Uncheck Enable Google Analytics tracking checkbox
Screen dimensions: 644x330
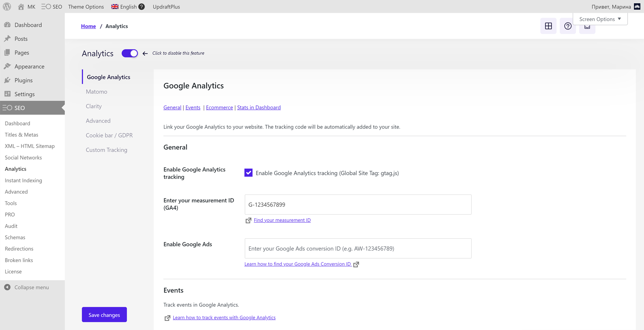coord(249,173)
